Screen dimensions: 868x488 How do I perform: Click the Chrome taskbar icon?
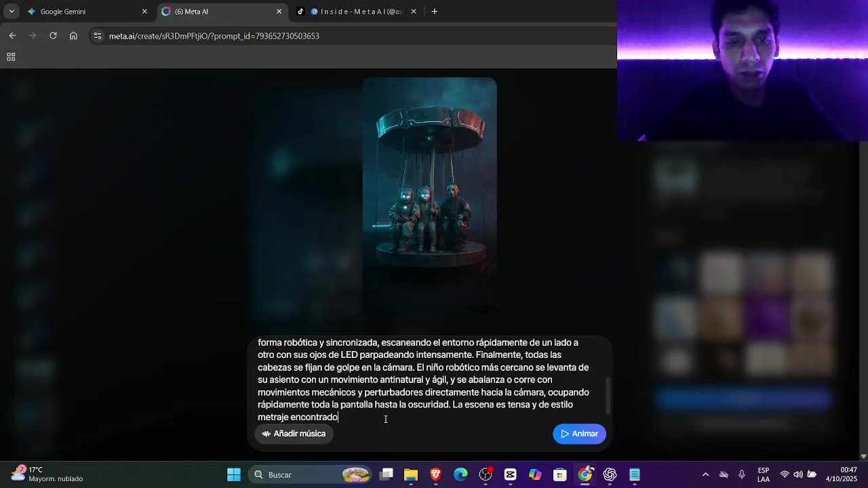pos(585,474)
